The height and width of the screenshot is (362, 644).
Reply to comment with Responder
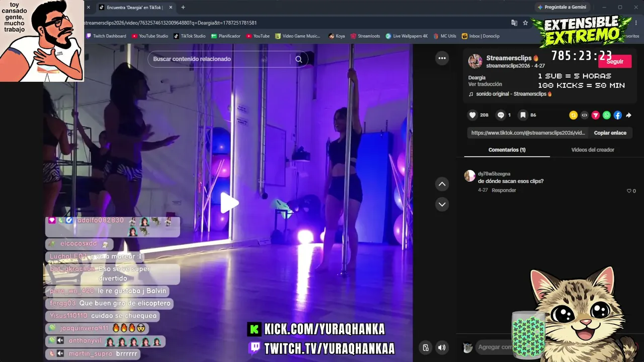tap(504, 191)
